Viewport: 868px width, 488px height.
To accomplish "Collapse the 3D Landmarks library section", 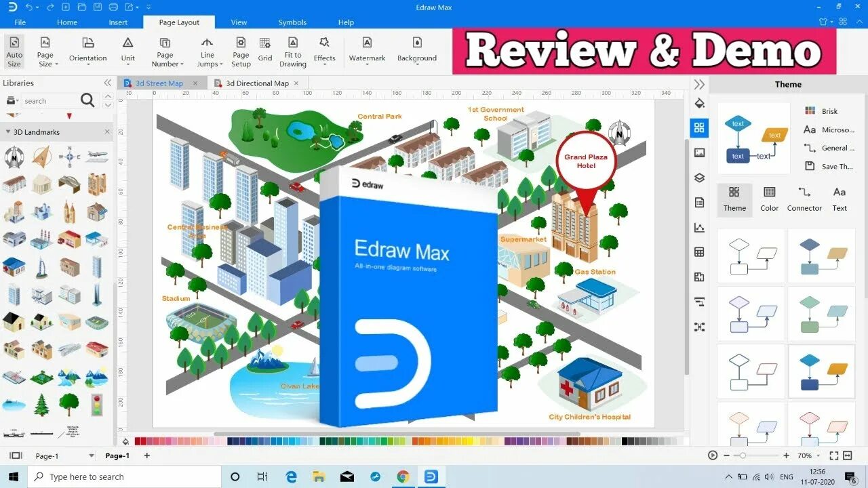I will (8, 132).
